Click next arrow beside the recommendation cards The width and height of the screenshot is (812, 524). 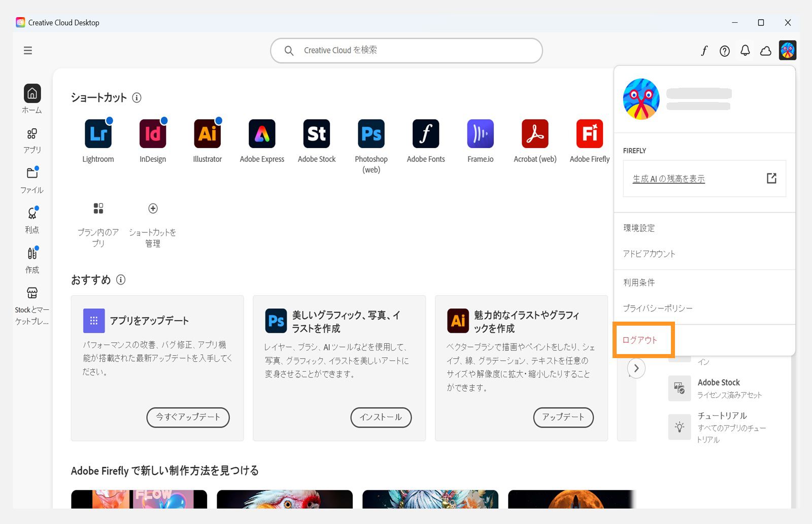point(636,368)
